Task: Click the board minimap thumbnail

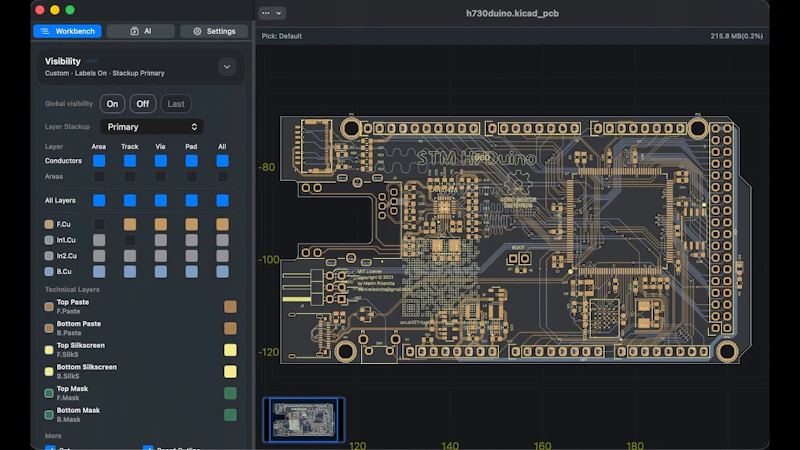Action: (304, 419)
